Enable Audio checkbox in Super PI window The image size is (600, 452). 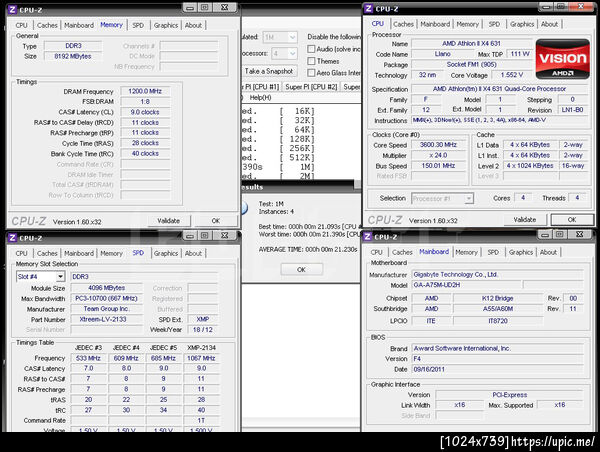point(311,49)
